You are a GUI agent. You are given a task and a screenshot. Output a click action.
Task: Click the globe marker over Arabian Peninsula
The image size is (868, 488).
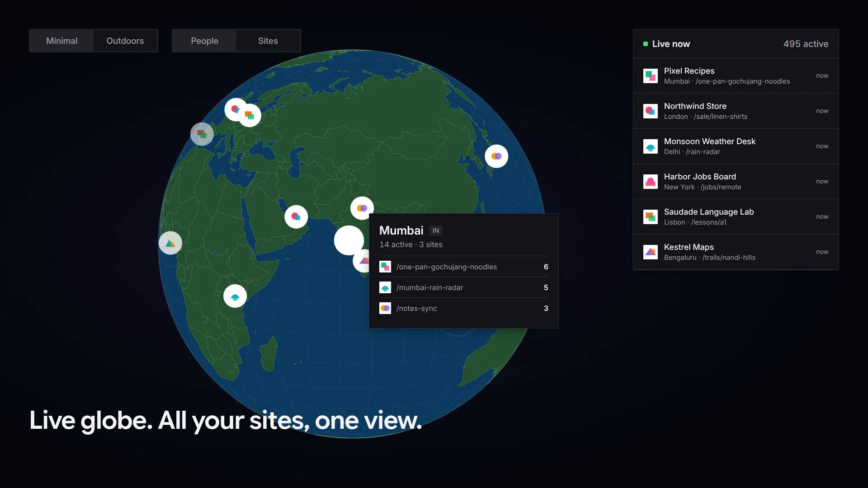[296, 217]
